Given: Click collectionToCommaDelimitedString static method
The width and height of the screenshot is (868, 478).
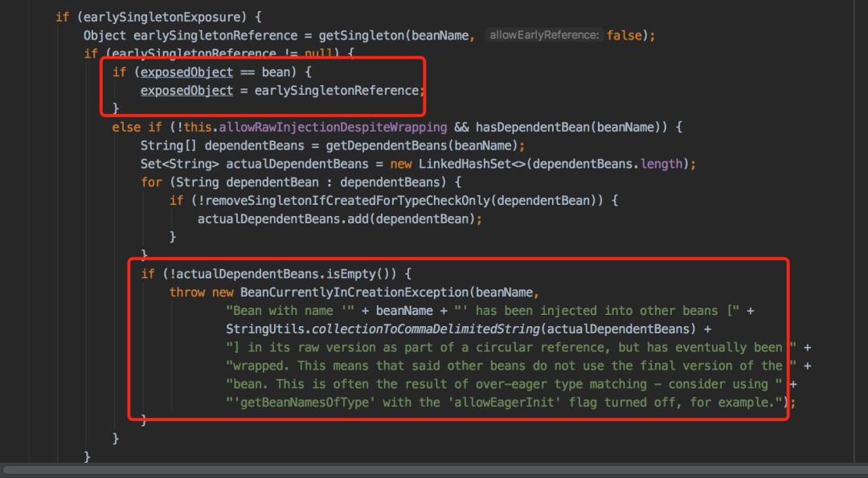Looking at the screenshot, I should [426, 329].
